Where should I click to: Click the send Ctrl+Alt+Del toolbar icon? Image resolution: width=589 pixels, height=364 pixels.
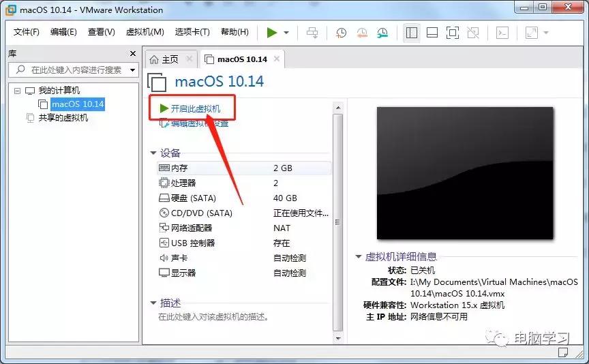[312, 33]
